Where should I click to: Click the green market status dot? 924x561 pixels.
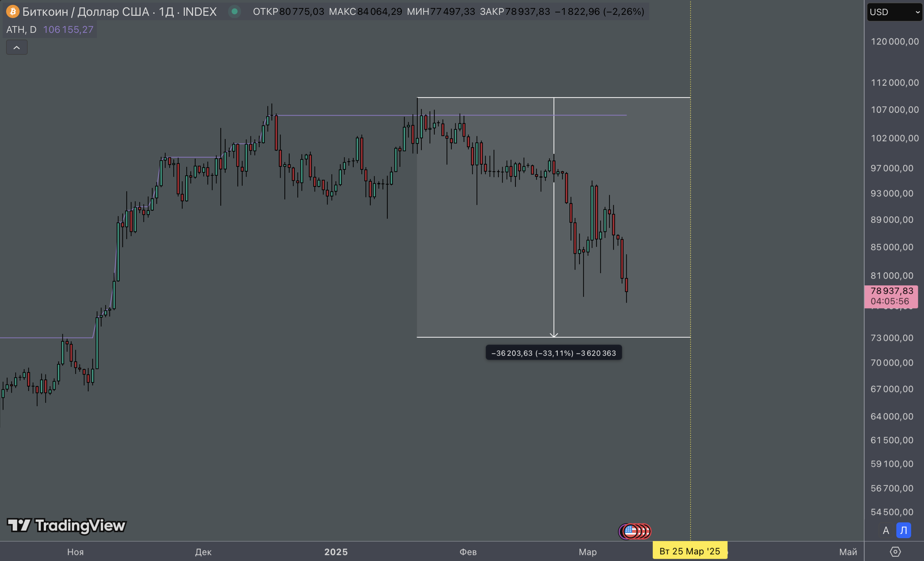point(234,12)
